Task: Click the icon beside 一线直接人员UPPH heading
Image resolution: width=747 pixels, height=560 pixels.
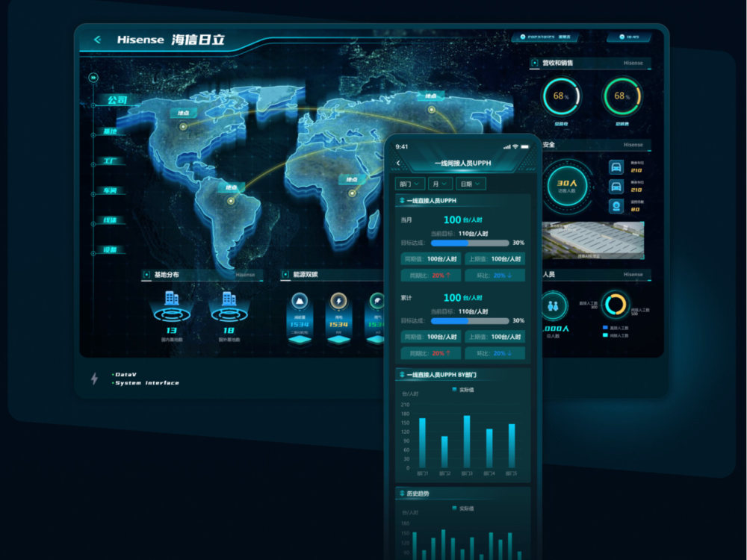Action: tap(402, 200)
